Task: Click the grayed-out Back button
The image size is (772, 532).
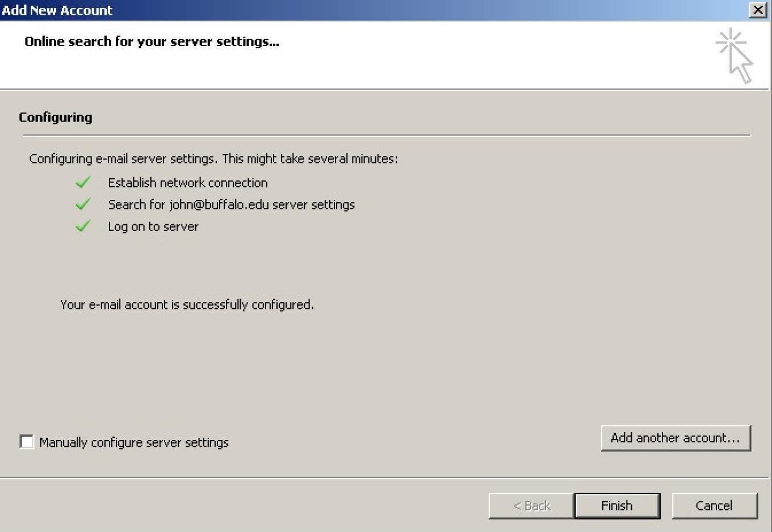Action: [531, 505]
